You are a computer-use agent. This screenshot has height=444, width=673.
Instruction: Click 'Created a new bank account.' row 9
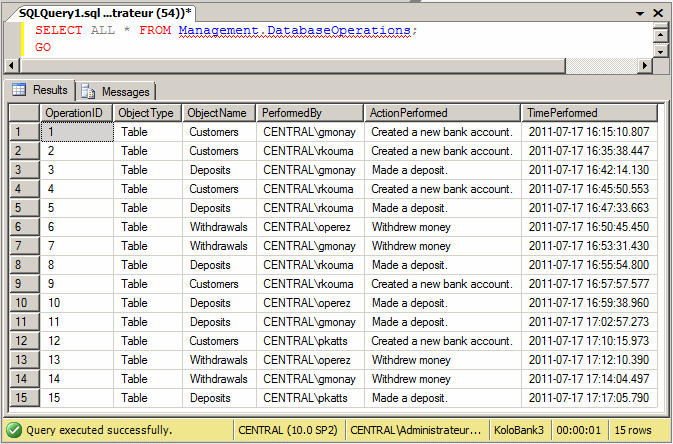443,284
